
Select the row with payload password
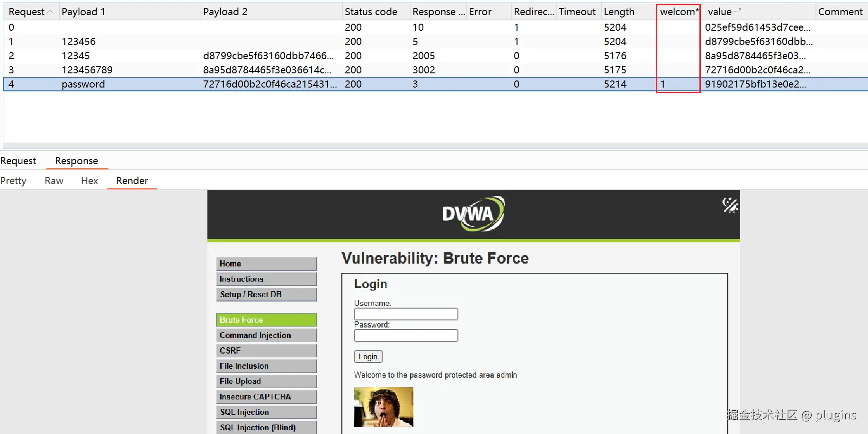coord(436,84)
